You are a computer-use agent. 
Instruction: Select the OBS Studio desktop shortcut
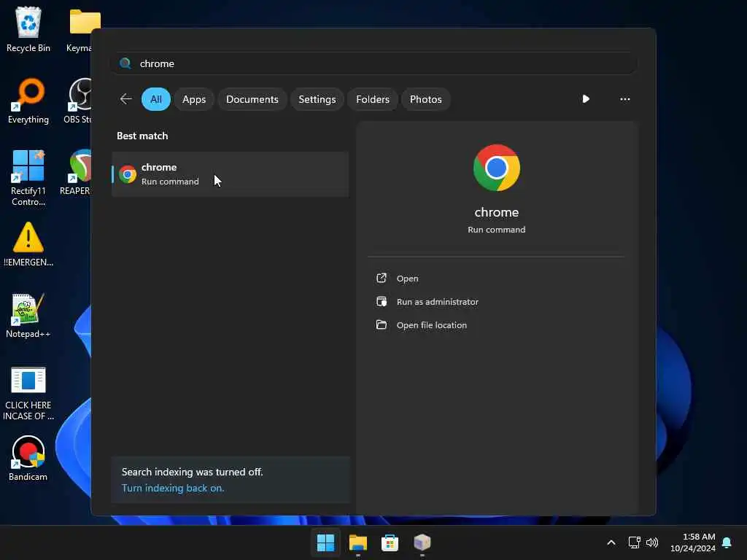[79, 101]
